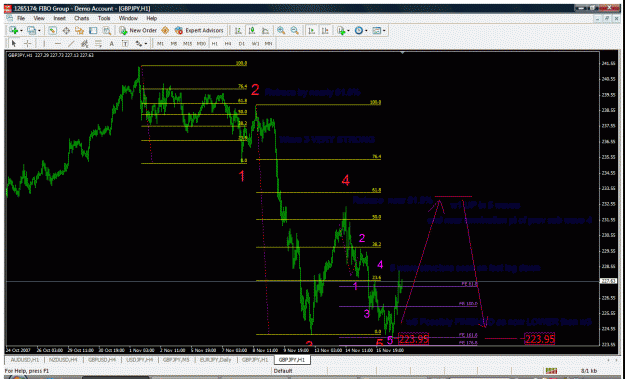Select the Text 'A' tool
The width and height of the screenshot is (625, 379).
click(112, 43)
